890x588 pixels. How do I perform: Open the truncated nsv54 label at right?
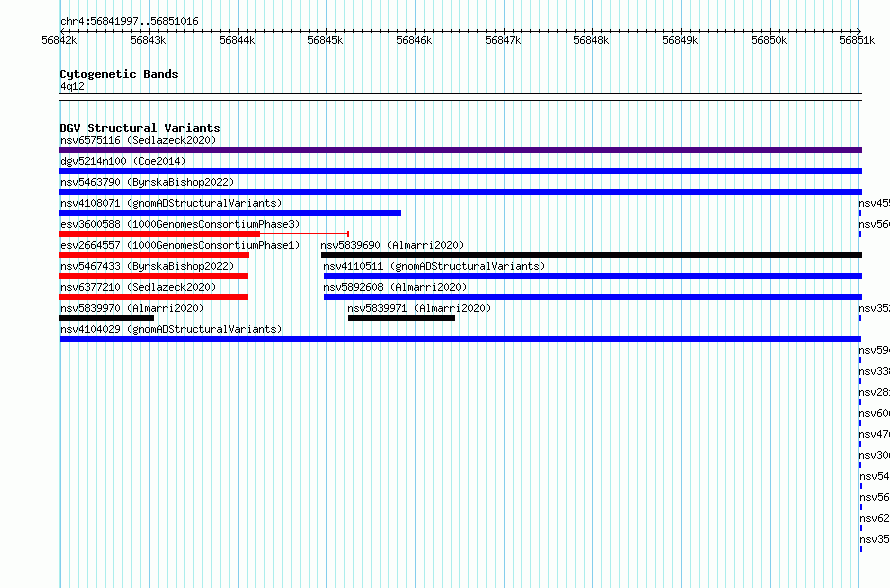click(x=874, y=476)
